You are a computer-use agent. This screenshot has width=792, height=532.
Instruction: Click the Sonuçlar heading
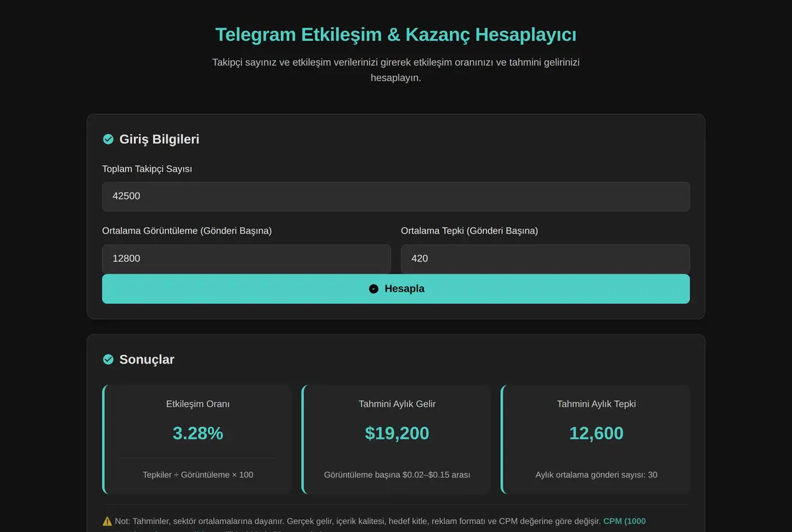(147, 360)
